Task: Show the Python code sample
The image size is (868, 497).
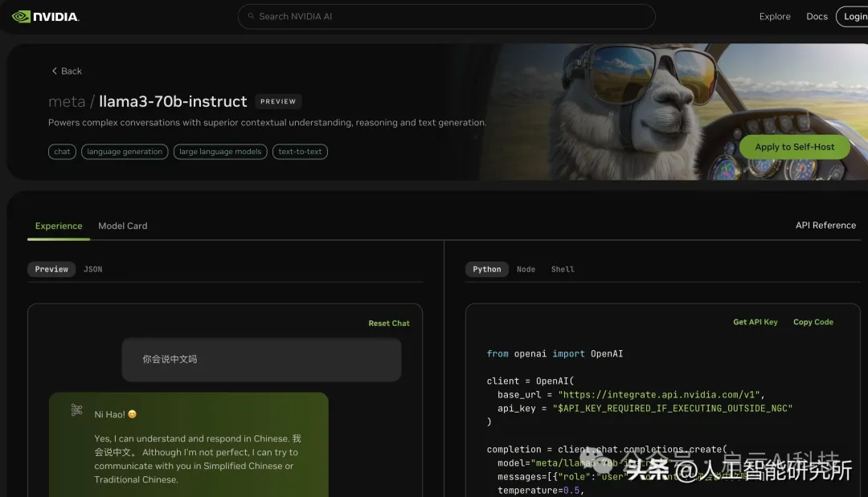Action: tap(486, 269)
